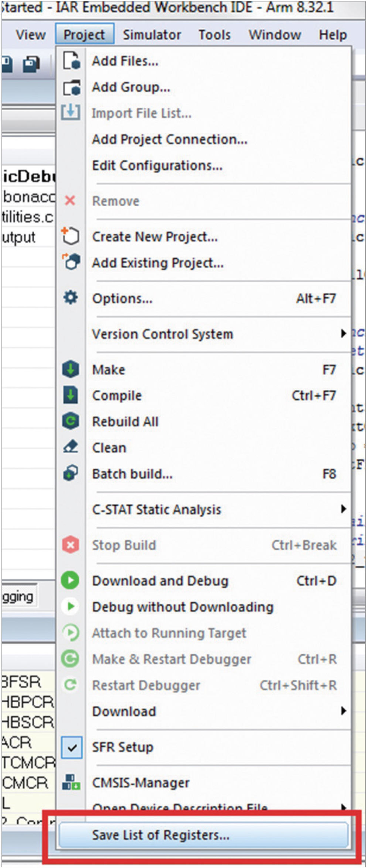Click the Create New Project icon
Viewport: 369px width, 868px height.
click(70, 236)
